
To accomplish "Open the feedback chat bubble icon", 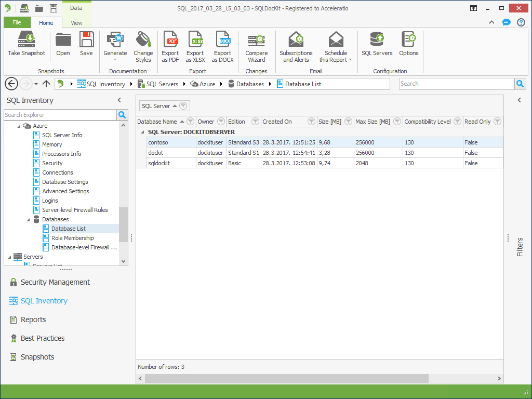I will [x=506, y=22].
